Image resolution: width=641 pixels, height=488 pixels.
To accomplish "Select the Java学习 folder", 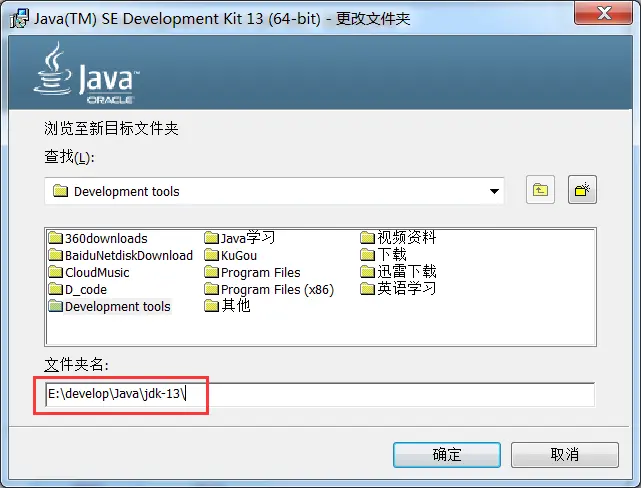I will (x=240, y=238).
